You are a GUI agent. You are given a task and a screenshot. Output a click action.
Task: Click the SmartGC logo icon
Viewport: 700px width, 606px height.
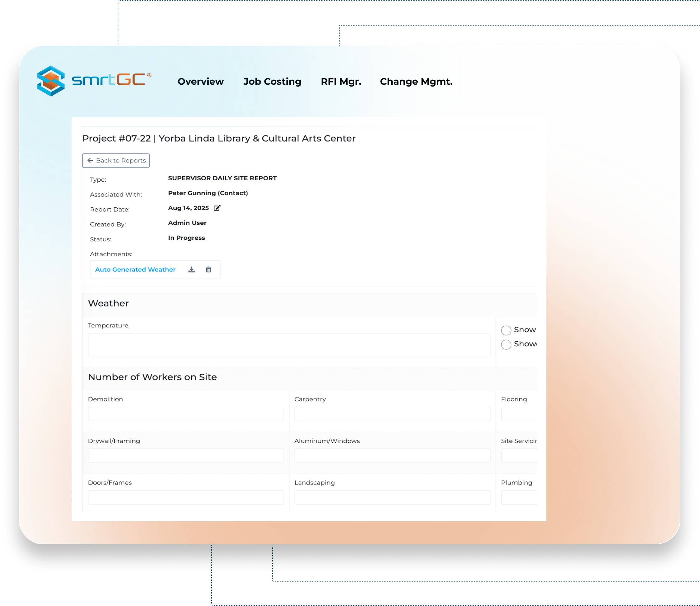(x=51, y=81)
